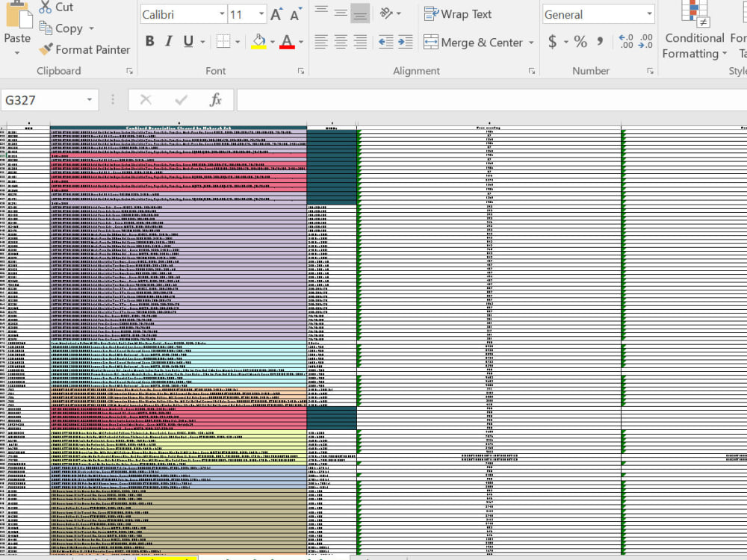The height and width of the screenshot is (560, 747).
Task: Click Increase Indent icon
Action: tap(406, 42)
